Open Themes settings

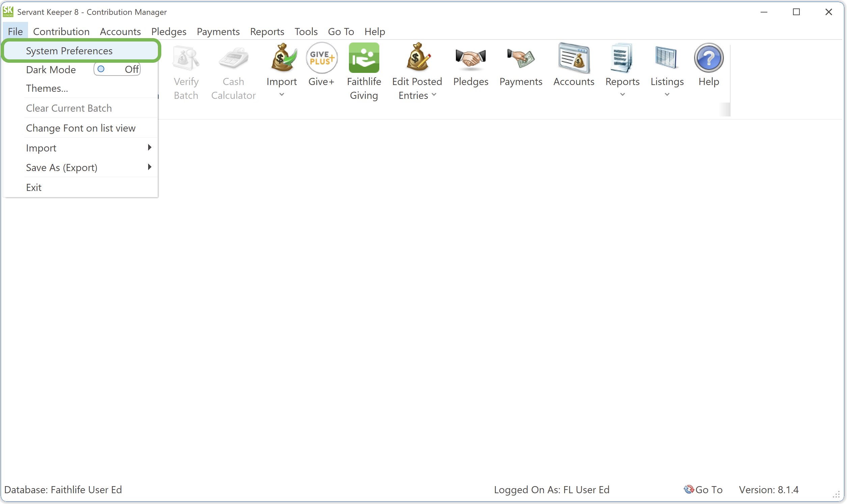point(47,88)
